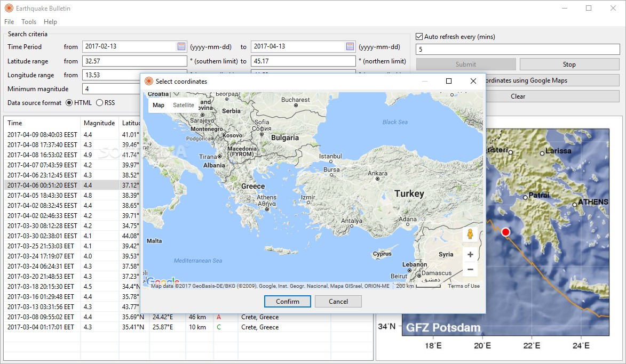Cancel the coordinate selection
626x364 pixels.
coord(338,302)
